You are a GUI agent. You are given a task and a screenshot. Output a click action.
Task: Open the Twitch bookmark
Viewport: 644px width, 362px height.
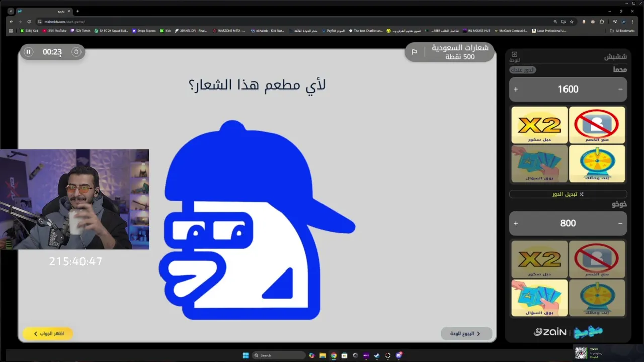80,31
